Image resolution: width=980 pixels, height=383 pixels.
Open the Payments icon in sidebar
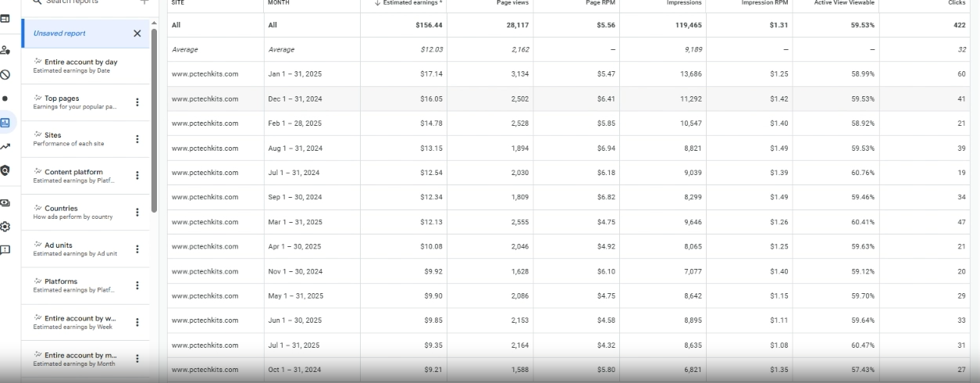tap(5, 203)
